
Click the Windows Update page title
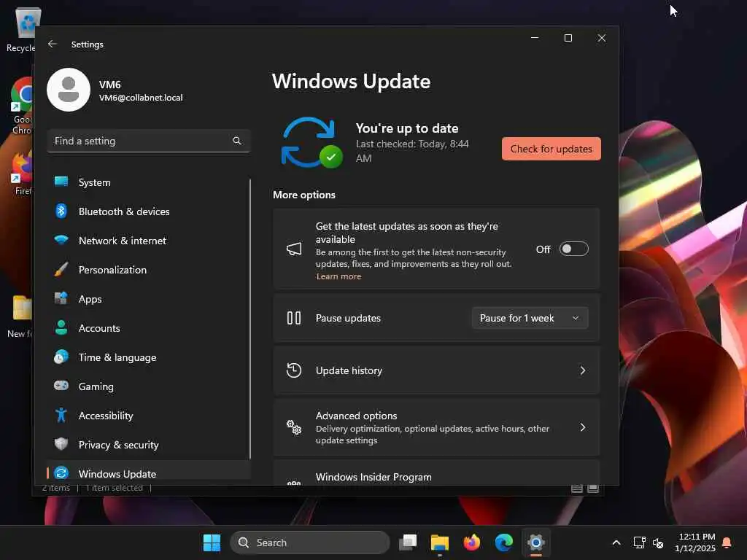(x=351, y=82)
